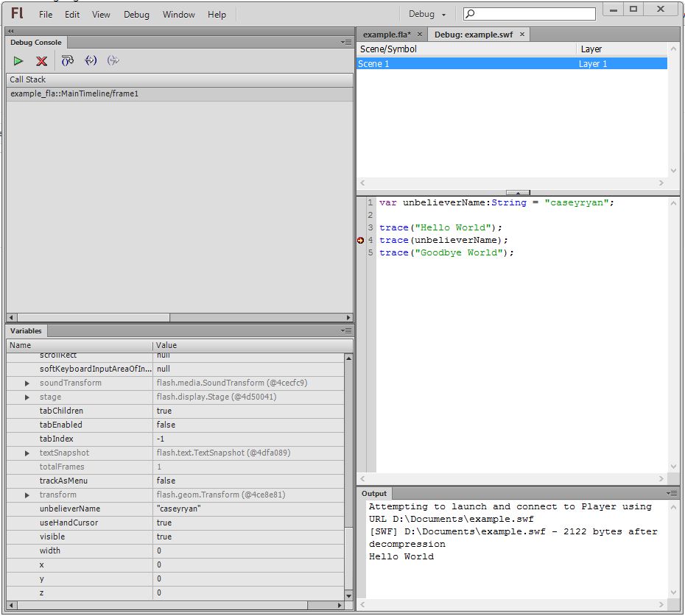Image resolution: width=685 pixels, height=616 pixels.
Task: Click the Call Stack header
Action: (x=180, y=79)
